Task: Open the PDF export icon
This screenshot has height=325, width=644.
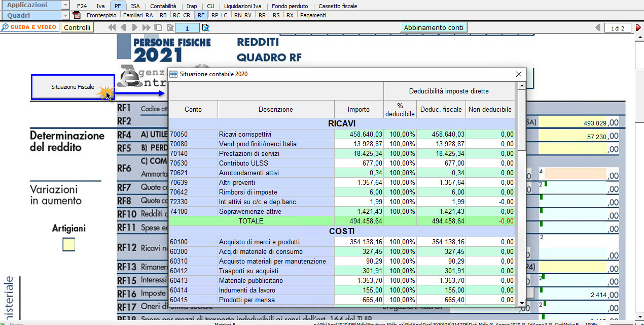Action: pyautogui.click(x=77, y=15)
